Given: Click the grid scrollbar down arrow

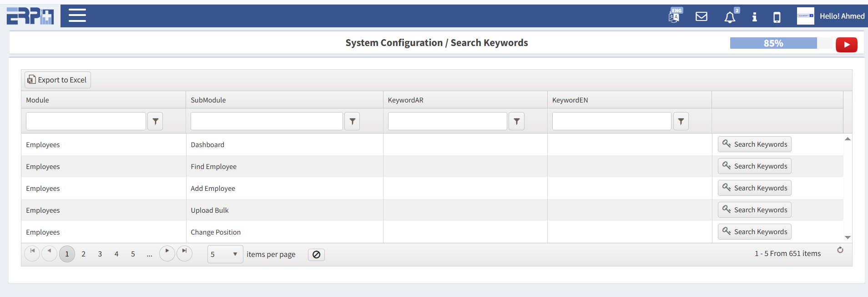Looking at the screenshot, I should coord(848,237).
